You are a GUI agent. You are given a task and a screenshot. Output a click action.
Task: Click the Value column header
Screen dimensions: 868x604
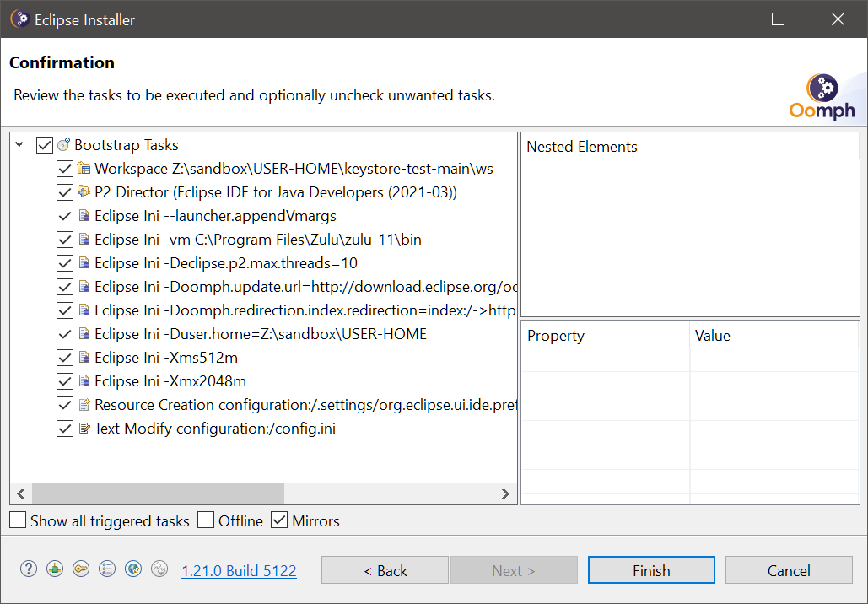point(774,336)
